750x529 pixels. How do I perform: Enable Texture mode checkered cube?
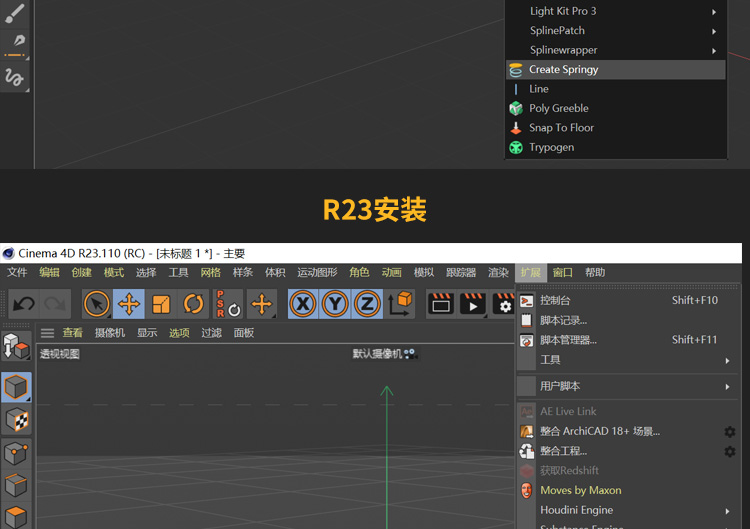point(16,419)
